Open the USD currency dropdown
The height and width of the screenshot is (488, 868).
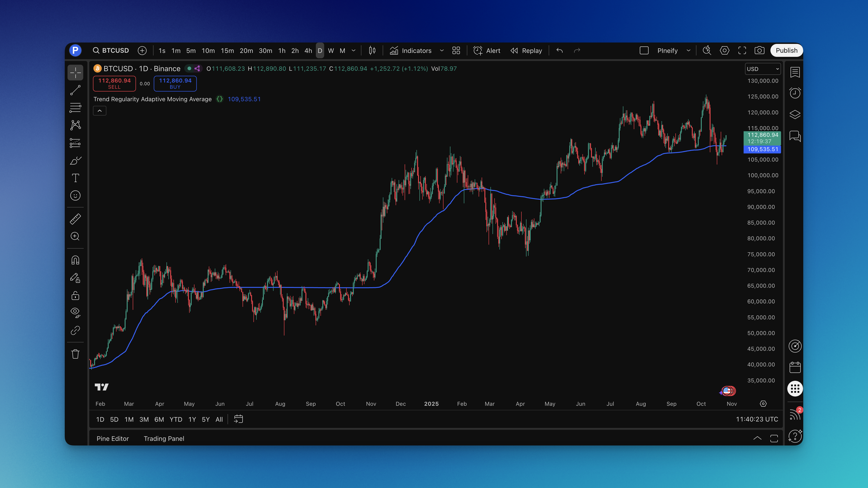click(763, 69)
